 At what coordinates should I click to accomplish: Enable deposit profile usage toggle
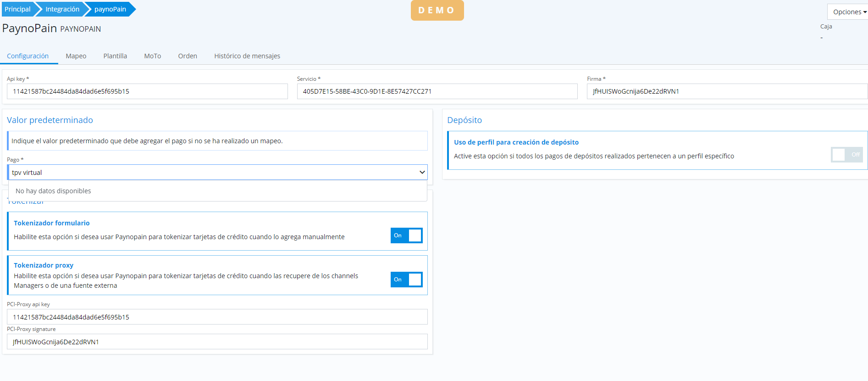point(846,155)
